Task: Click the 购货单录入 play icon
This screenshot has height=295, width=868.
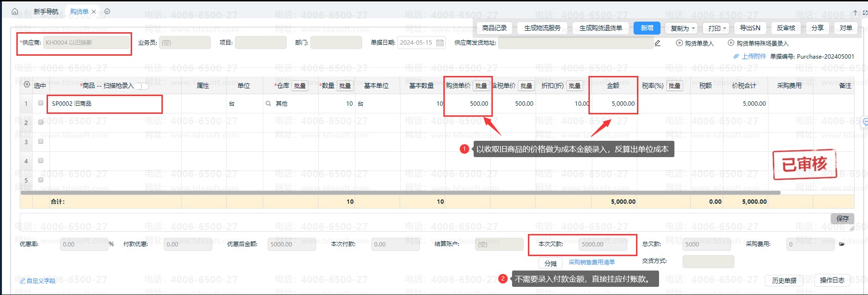Action: [679, 43]
